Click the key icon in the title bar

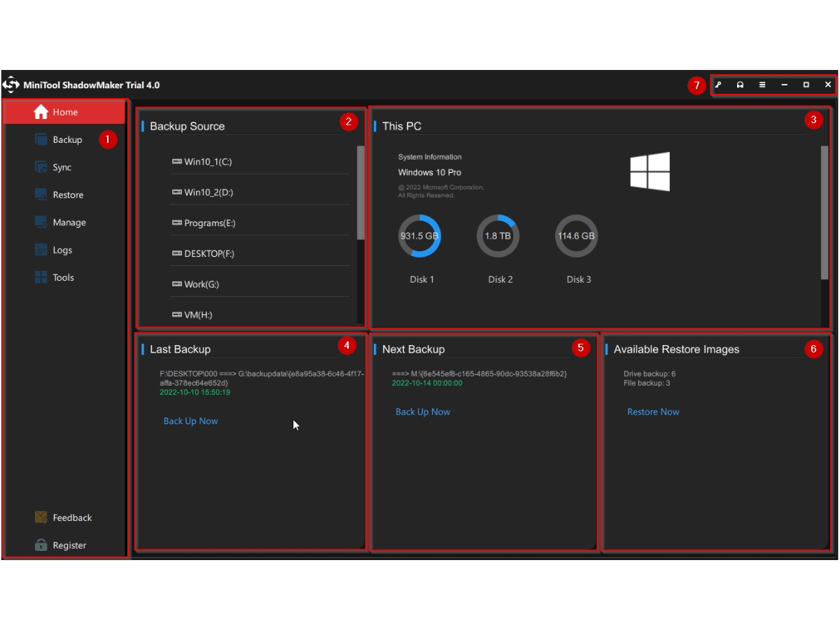click(718, 85)
